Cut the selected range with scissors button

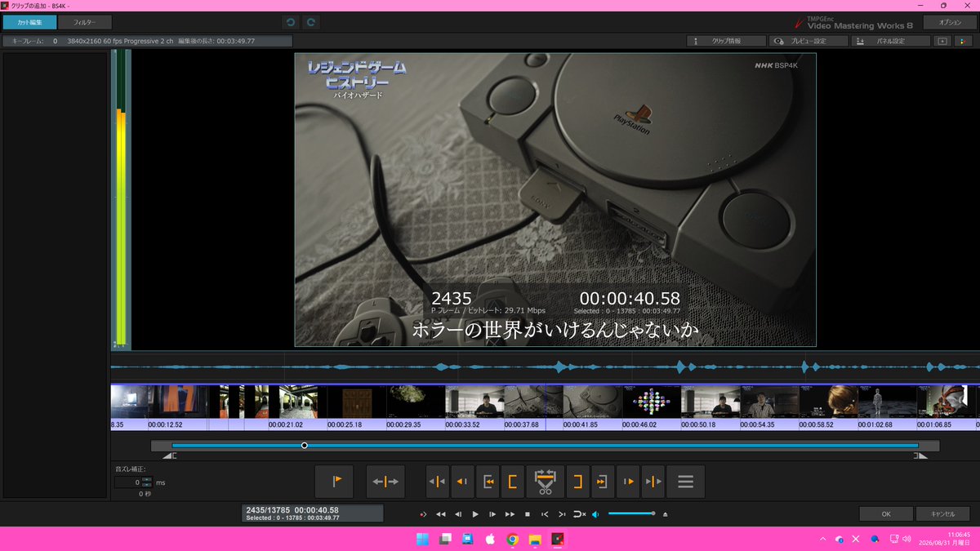point(545,482)
